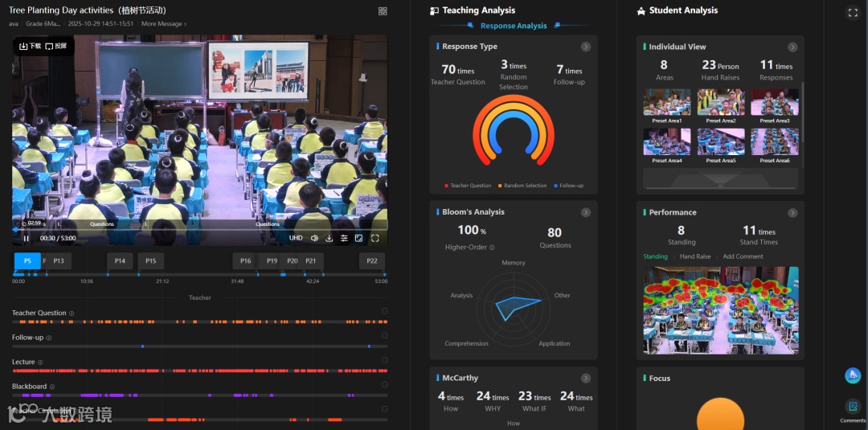
Task: Expand the McCarthy card arrow
Action: 586,379
